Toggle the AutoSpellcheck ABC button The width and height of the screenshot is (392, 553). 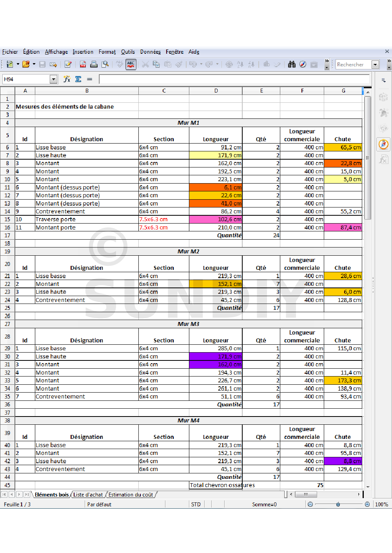tap(131, 64)
